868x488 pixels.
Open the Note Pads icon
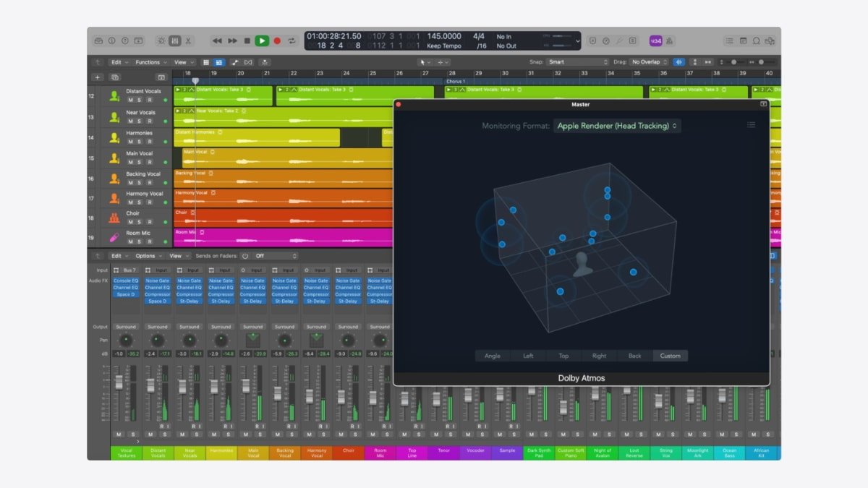point(743,41)
